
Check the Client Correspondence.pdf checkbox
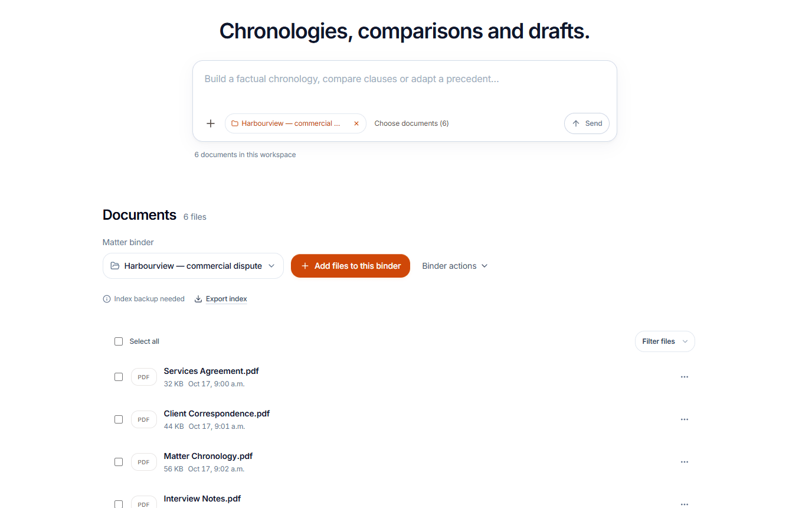[x=119, y=419]
